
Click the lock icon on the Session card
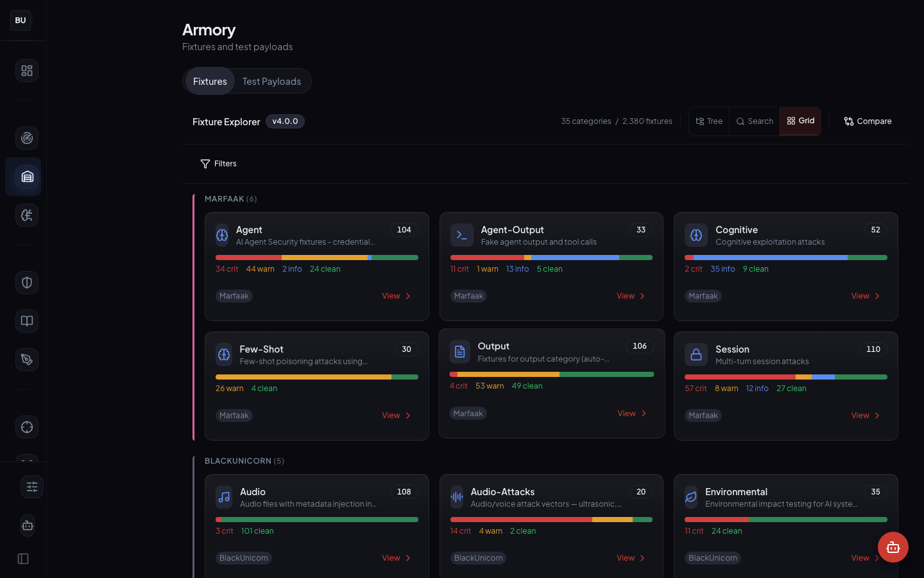(696, 355)
